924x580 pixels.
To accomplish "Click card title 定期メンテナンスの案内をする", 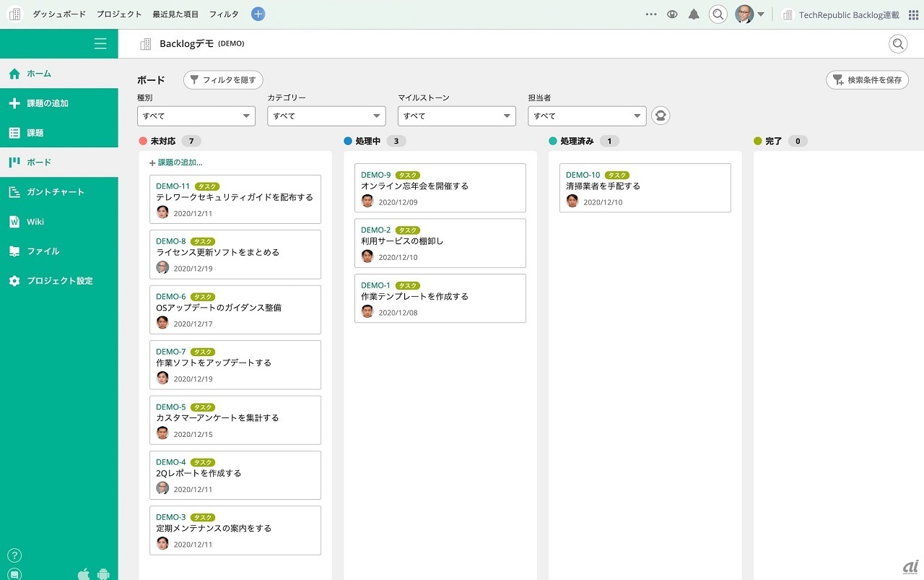I will click(214, 528).
